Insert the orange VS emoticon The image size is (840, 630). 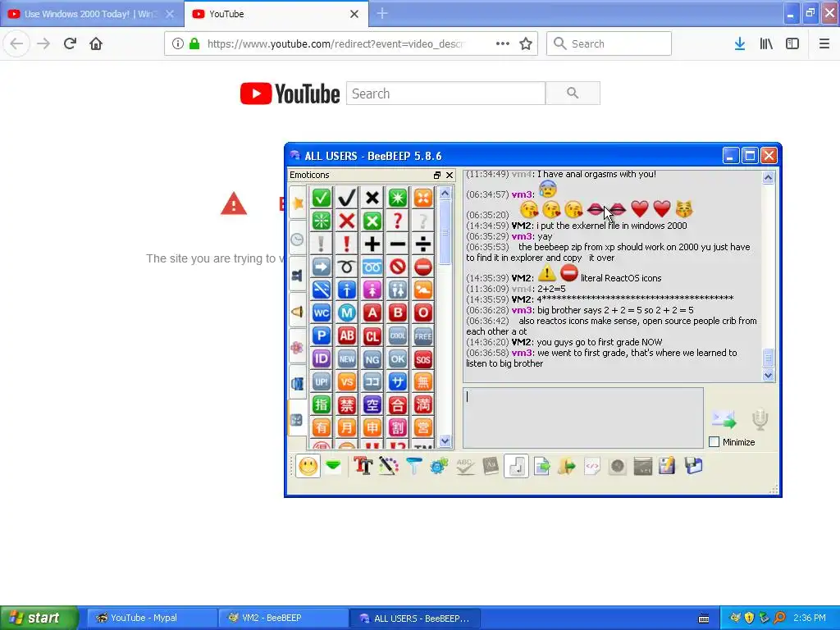coord(347,382)
